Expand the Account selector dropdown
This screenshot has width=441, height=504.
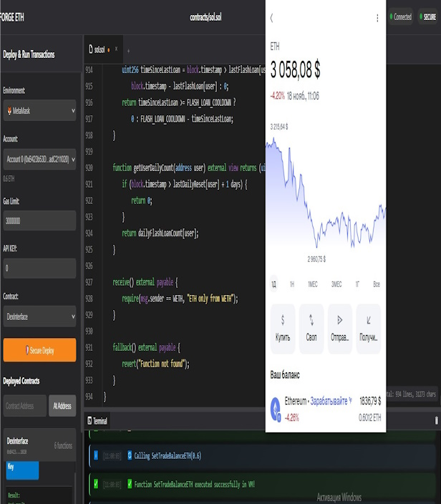pyautogui.click(x=39, y=159)
